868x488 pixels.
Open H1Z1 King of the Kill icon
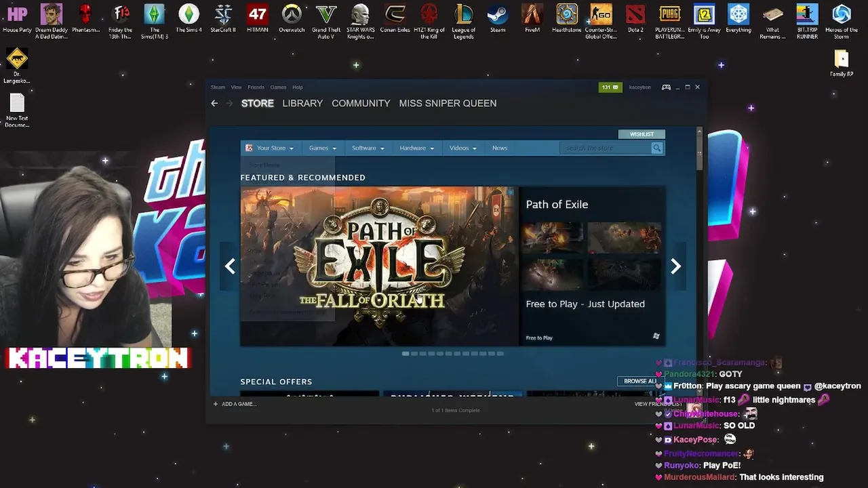[429, 21]
